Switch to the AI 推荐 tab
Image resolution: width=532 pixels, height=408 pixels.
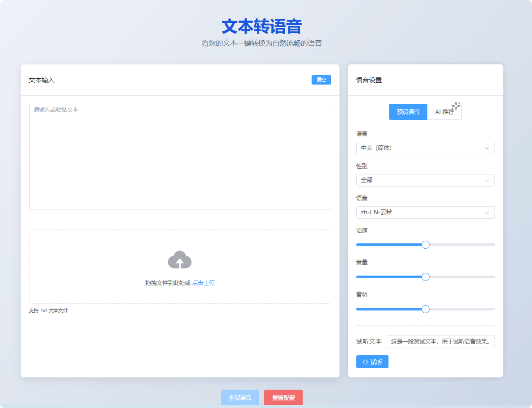(444, 112)
